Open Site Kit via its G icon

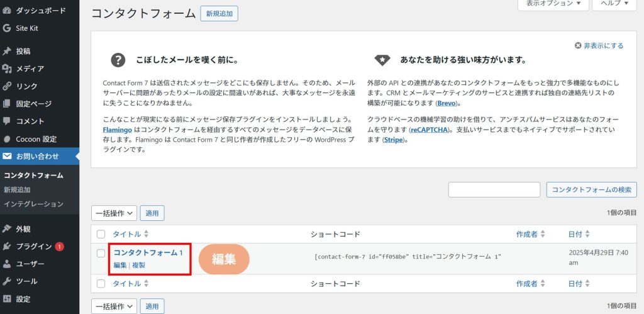(7, 28)
